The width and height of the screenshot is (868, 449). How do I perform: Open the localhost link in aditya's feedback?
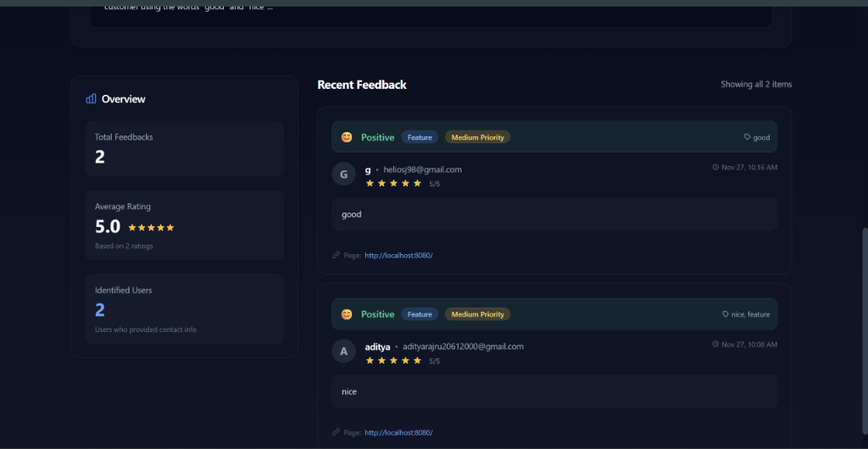pyautogui.click(x=398, y=432)
